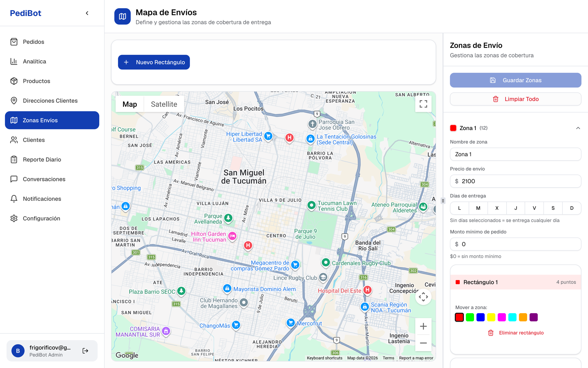This screenshot has height=368, width=588.
Task: Toggle Sunday (D) delivery day
Action: point(572,208)
